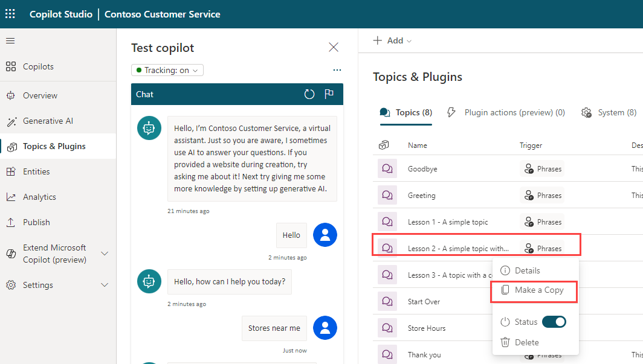
Task: Click the bot avatar beside the welcome message
Action: [149, 128]
